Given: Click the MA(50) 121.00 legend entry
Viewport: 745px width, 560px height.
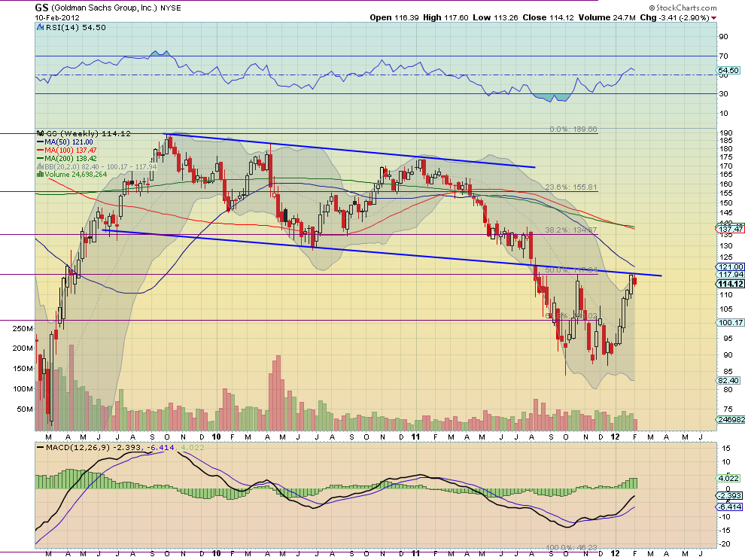Looking at the screenshot, I should tap(68, 142).
